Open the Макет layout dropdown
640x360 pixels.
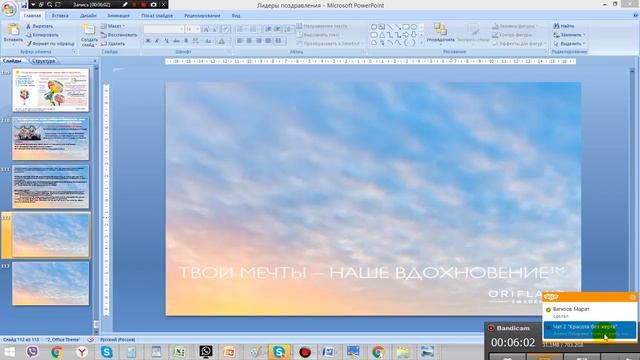tap(113, 26)
